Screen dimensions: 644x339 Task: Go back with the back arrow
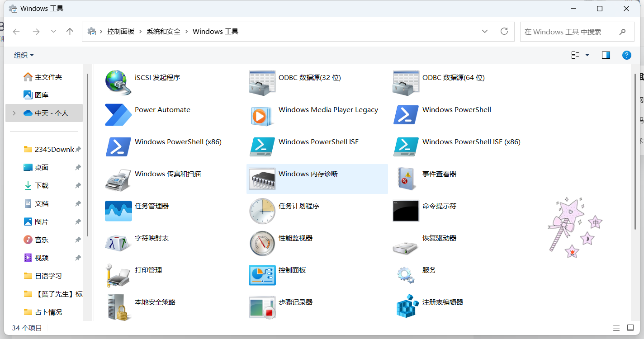(16, 32)
